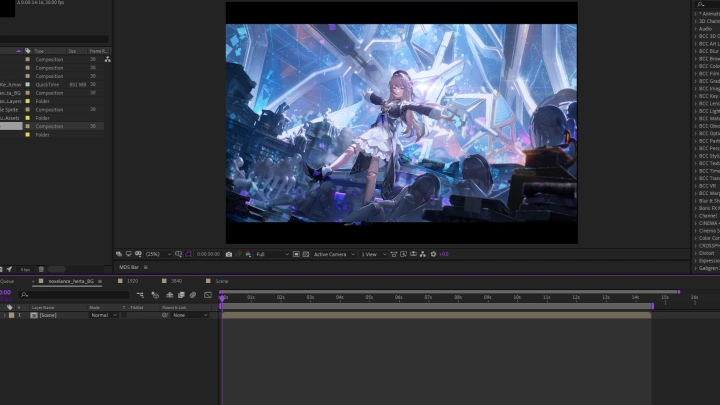
Task: Click the timeline layer search field
Action: point(73,295)
